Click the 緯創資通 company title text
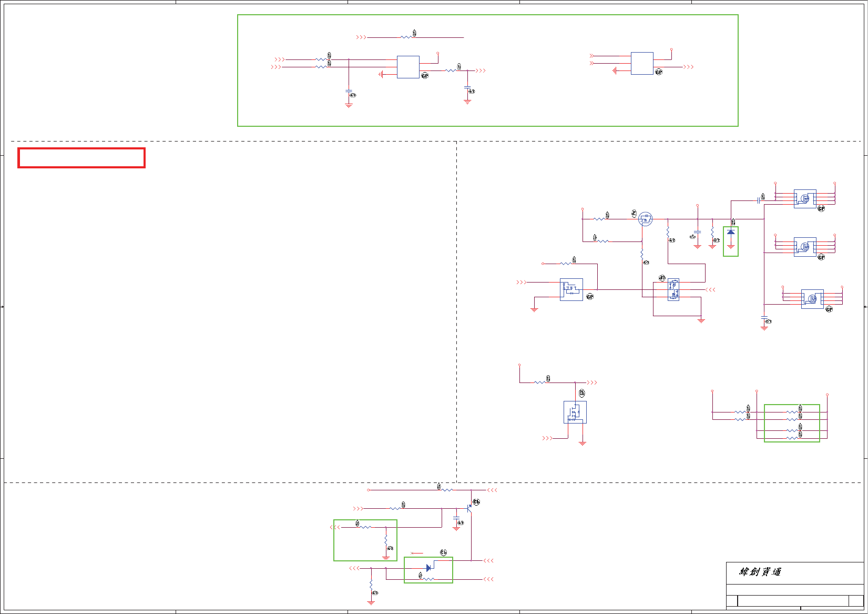This screenshot has width=868, height=614. click(760, 572)
